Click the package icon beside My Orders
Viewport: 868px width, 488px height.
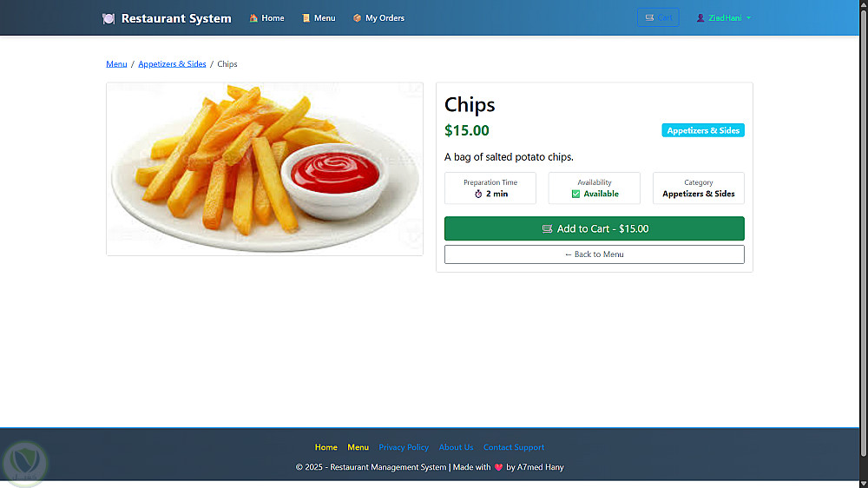(x=357, y=17)
